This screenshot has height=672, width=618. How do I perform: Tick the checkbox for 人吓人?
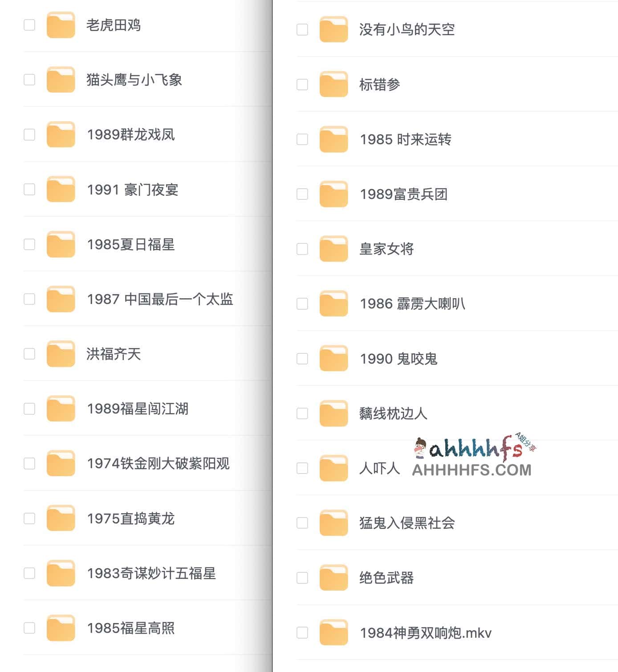click(302, 468)
